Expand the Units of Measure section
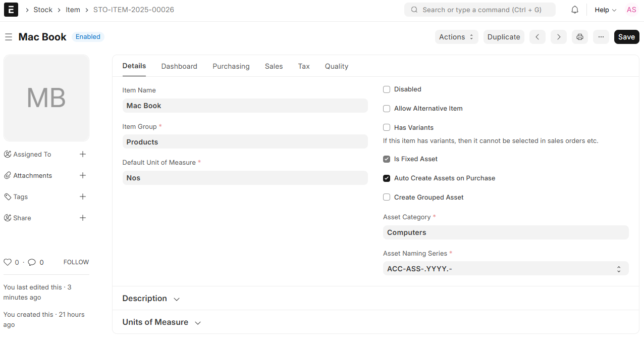Image resolution: width=644 pixels, height=340 pixels. point(162,322)
